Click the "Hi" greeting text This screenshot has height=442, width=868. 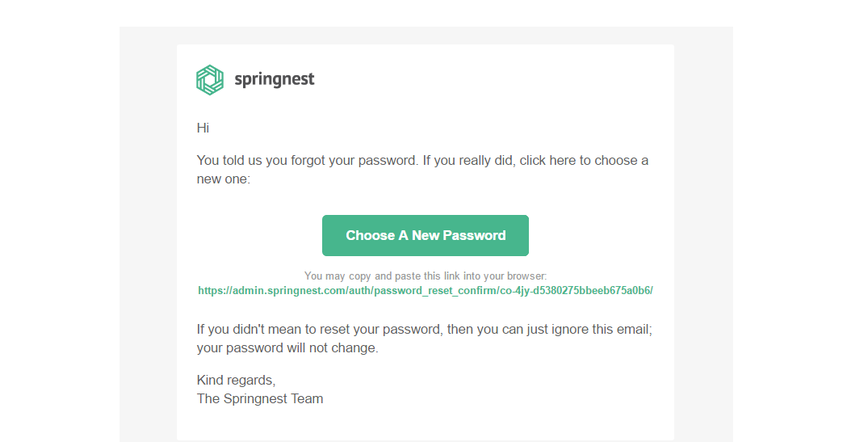tap(203, 128)
